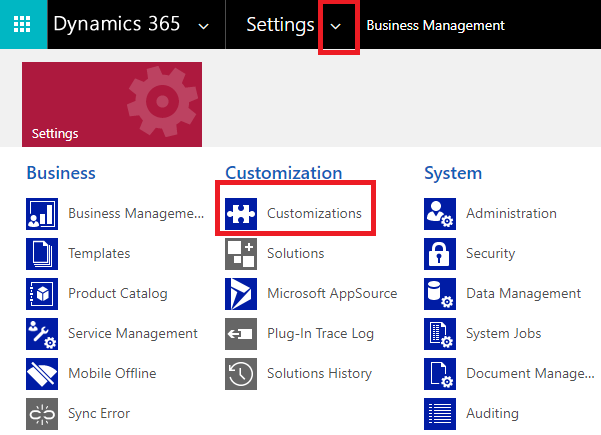The image size is (601, 435).
Task: Click the red Settings tile
Action: click(111, 104)
